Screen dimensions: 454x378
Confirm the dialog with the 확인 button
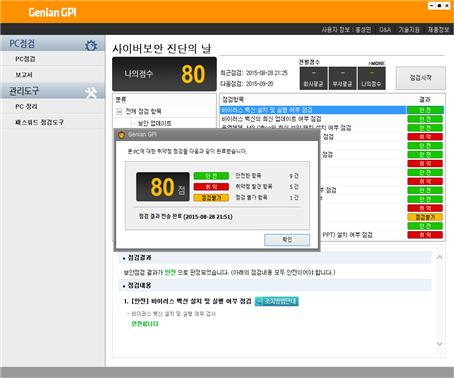287,240
